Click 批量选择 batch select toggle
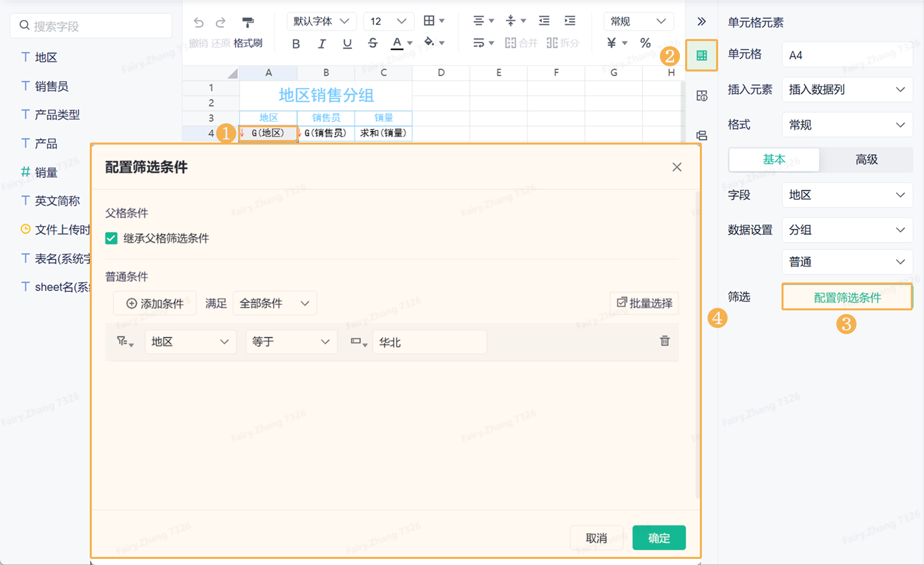Image resolution: width=924 pixels, height=565 pixels. 645,303
